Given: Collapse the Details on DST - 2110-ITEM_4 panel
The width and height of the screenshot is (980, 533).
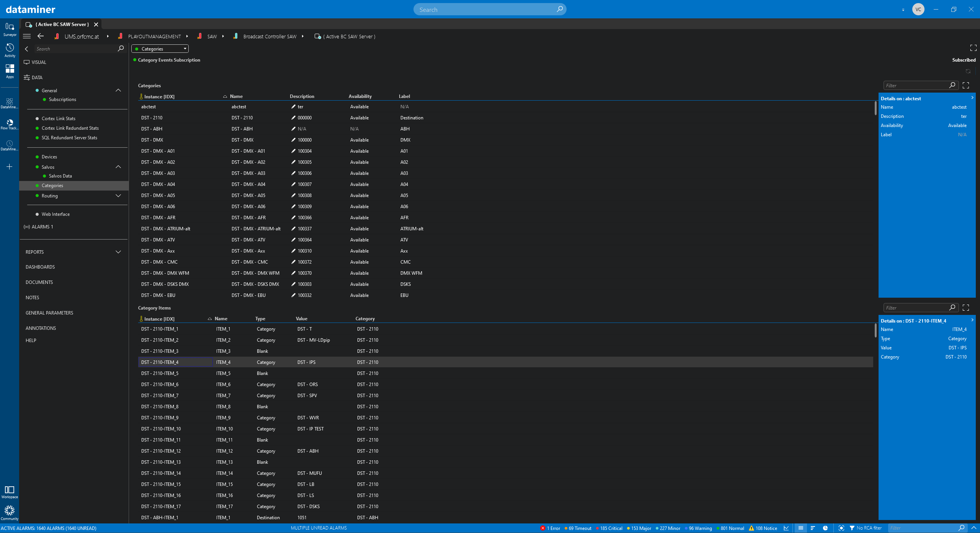Looking at the screenshot, I should pos(972,320).
